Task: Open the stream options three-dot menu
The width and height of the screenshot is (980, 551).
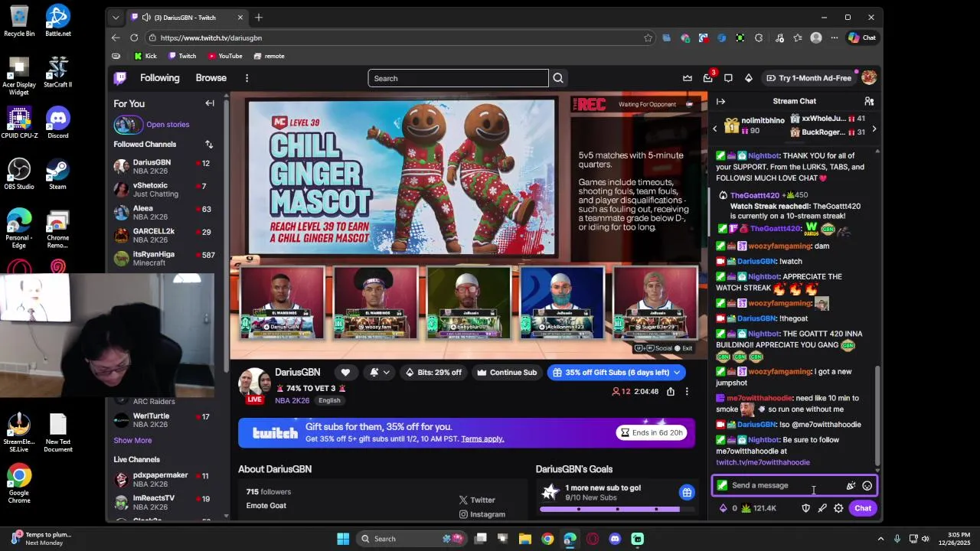Action: click(x=687, y=392)
